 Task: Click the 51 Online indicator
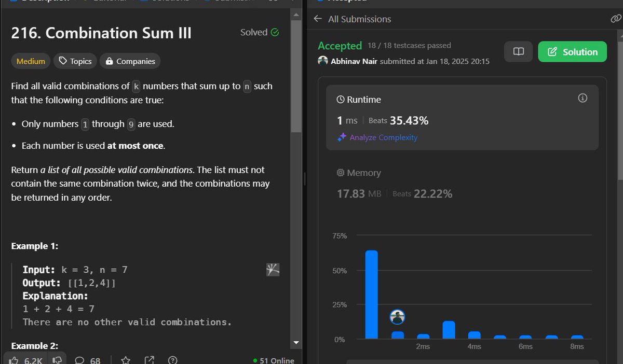pos(274,360)
